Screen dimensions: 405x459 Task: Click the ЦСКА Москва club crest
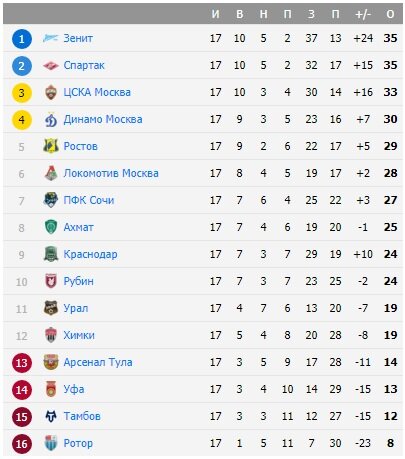click(x=51, y=92)
